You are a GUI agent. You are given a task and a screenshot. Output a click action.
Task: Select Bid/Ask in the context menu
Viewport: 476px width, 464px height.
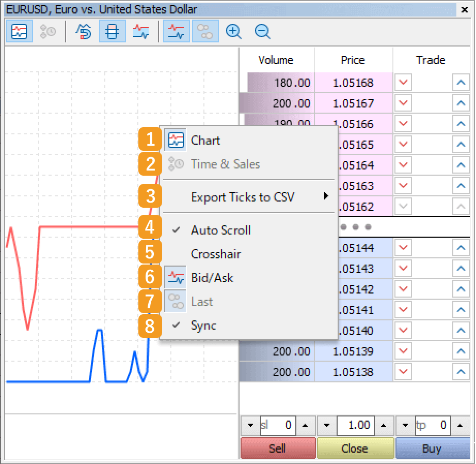click(213, 277)
